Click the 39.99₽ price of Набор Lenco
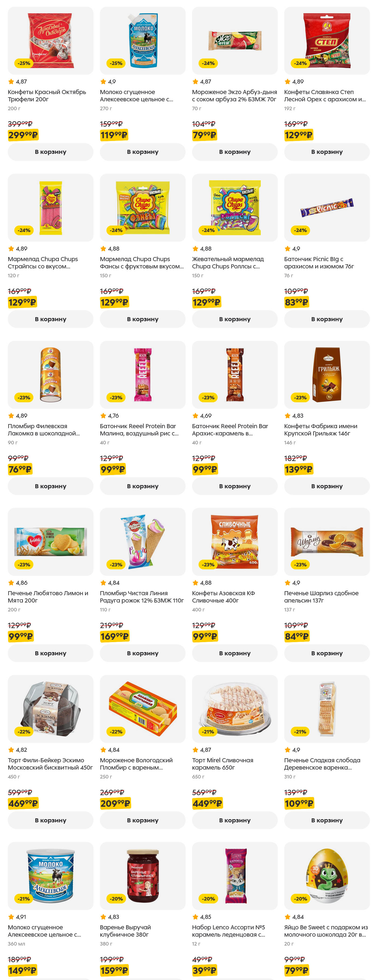The image size is (375, 980). (204, 971)
